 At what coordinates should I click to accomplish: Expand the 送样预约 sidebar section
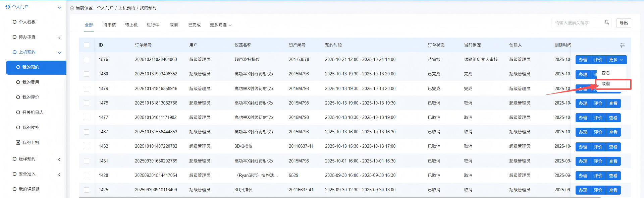(59, 159)
